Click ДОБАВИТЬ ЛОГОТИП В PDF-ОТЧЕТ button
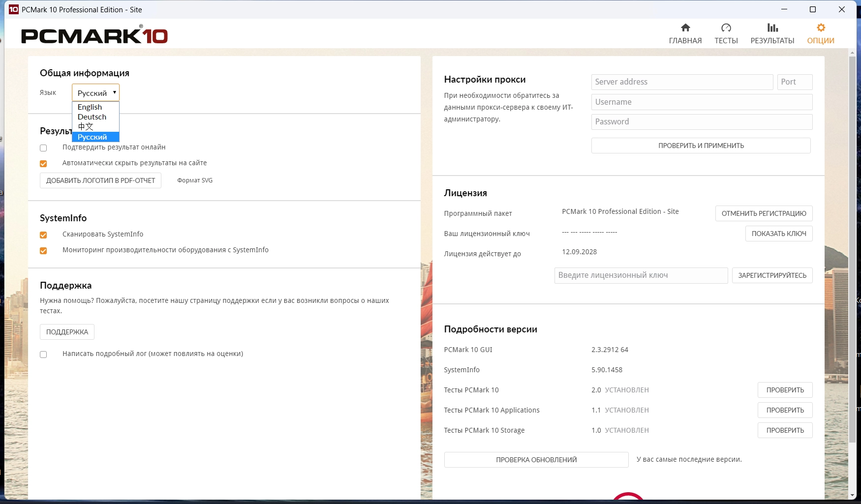This screenshot has width=861, height=504. tap(100, 180)
